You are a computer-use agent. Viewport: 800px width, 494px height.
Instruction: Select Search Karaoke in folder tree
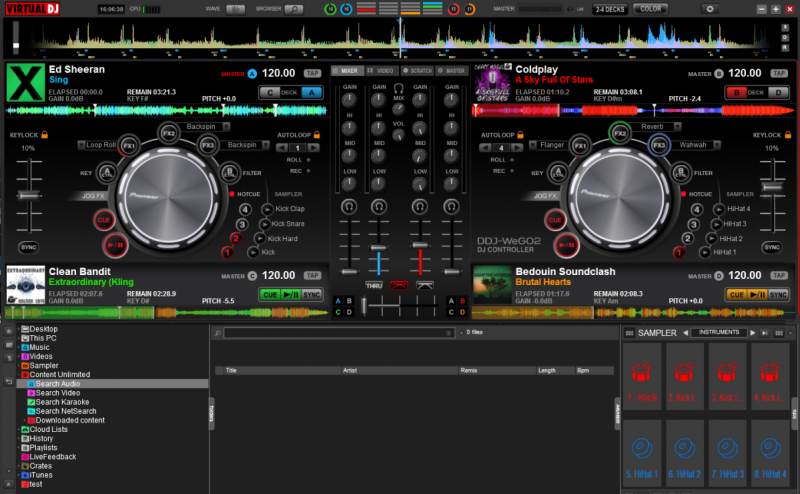pyautogui.click(x=62, y=402)
